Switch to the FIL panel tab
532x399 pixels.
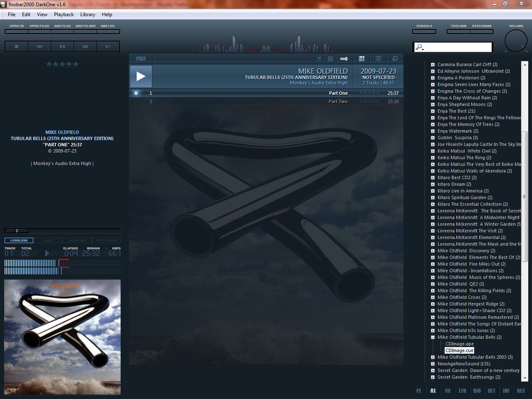[x=448, y=391]
